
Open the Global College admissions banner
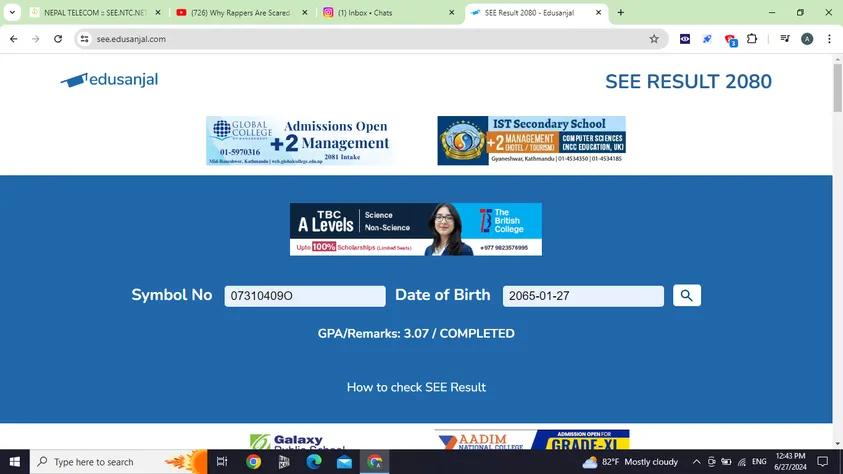pyautogui.click(x=300, y=141)
